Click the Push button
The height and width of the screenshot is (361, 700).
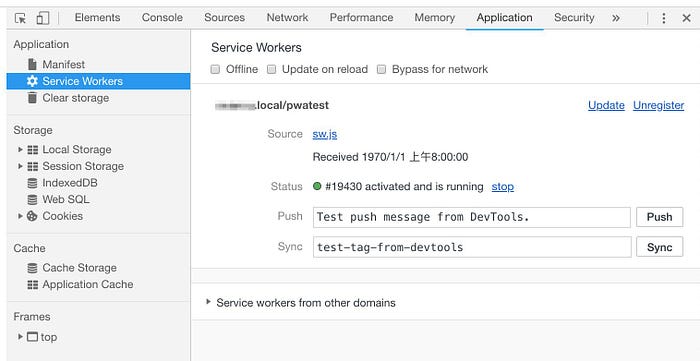659,217
